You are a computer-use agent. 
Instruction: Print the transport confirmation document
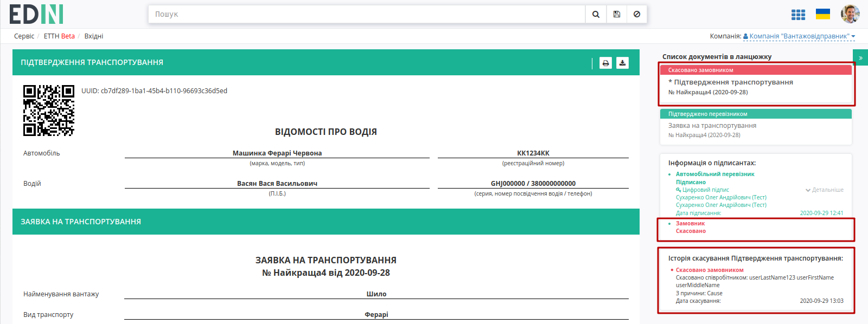click(605, 63)
